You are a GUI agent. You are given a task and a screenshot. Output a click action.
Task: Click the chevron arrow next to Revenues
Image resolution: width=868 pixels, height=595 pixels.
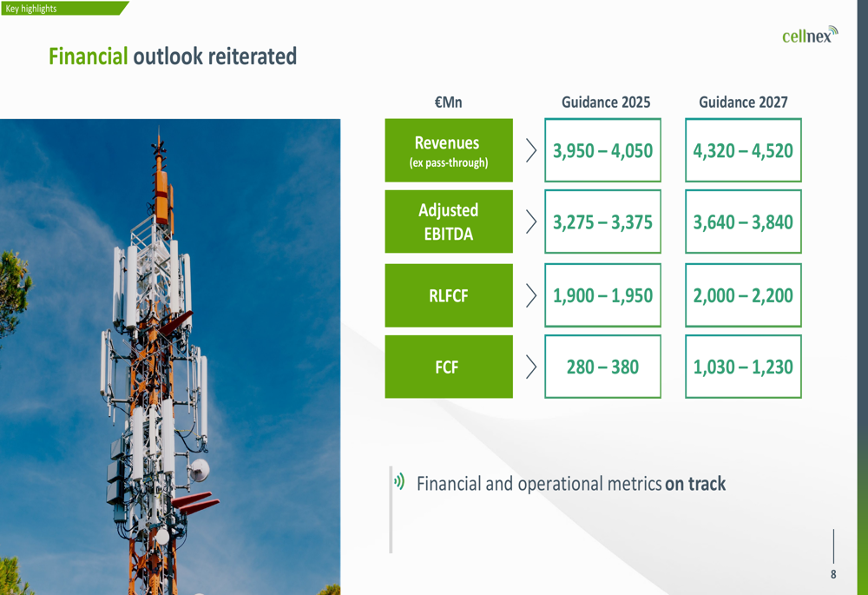(x=531, y=150)
